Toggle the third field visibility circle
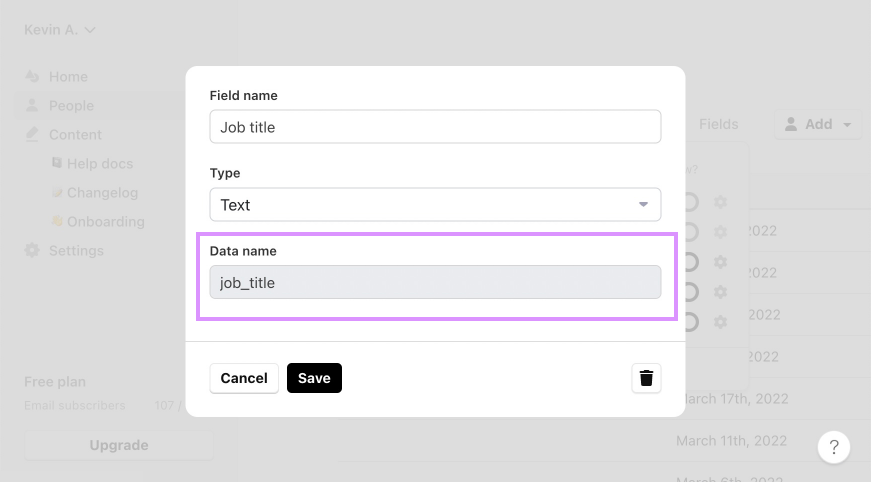The width and height of the screenshot is (871, 482). click(690, 262)
